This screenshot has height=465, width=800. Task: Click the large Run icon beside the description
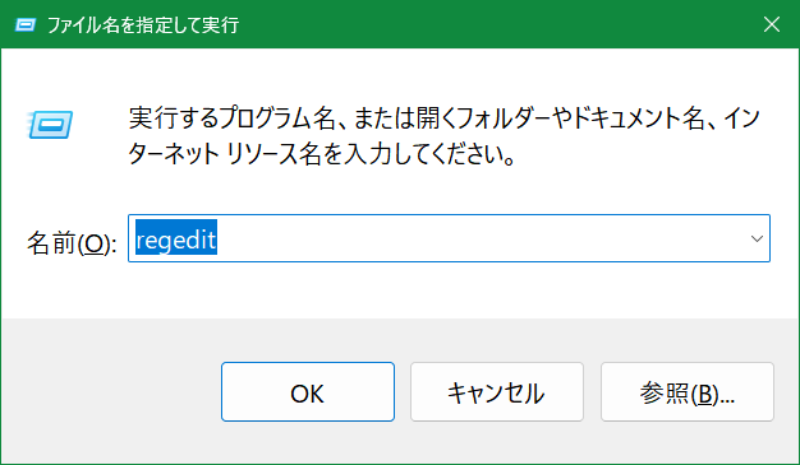pyautogui.click(x=49, y=123)
